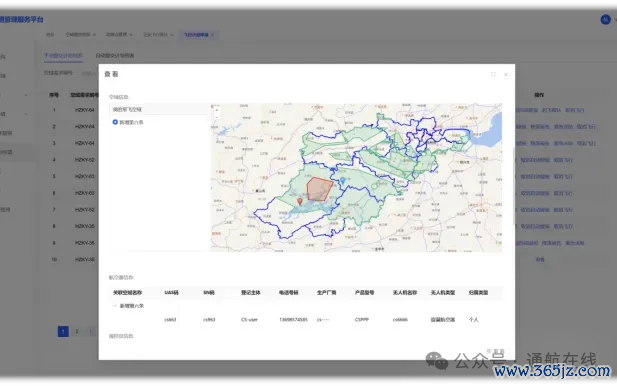Expand the sidebar menu item with down chevron
The width and height of the screenshot is (617, 386).
pyautogui.click(x=26, y=95)
